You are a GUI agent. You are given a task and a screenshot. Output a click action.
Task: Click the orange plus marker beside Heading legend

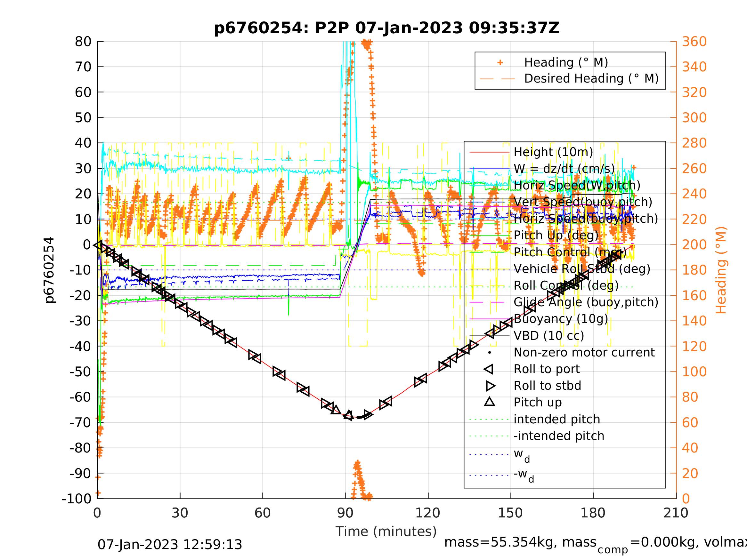pyautogui.click(x=500, y=62)
